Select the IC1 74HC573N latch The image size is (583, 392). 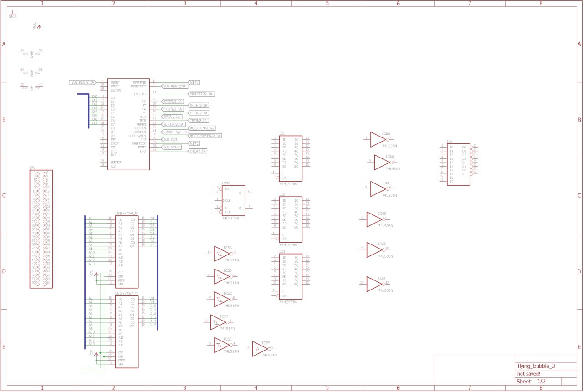(x=291, y=158)
